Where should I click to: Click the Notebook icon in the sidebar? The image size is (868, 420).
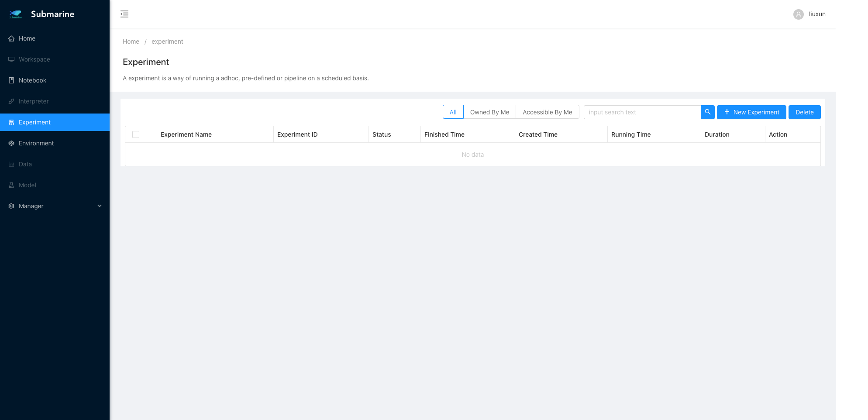pos(11,80)
